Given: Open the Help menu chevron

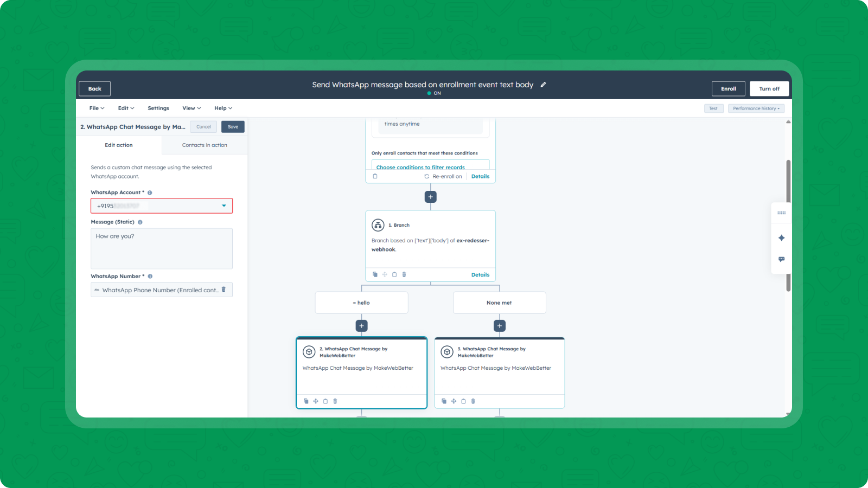Looking at the screenshot, I should (x=230, y=108).
